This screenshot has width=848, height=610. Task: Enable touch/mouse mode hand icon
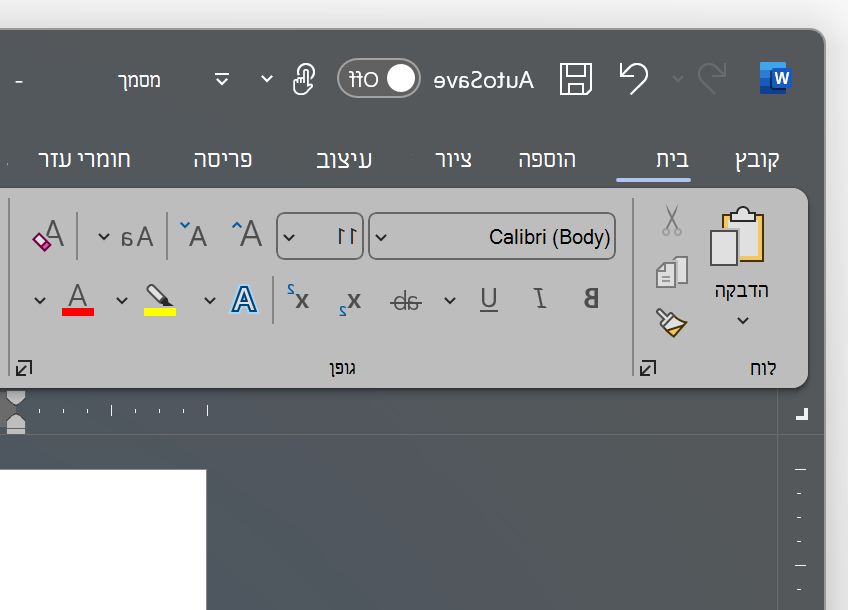(x=304, y=79)
